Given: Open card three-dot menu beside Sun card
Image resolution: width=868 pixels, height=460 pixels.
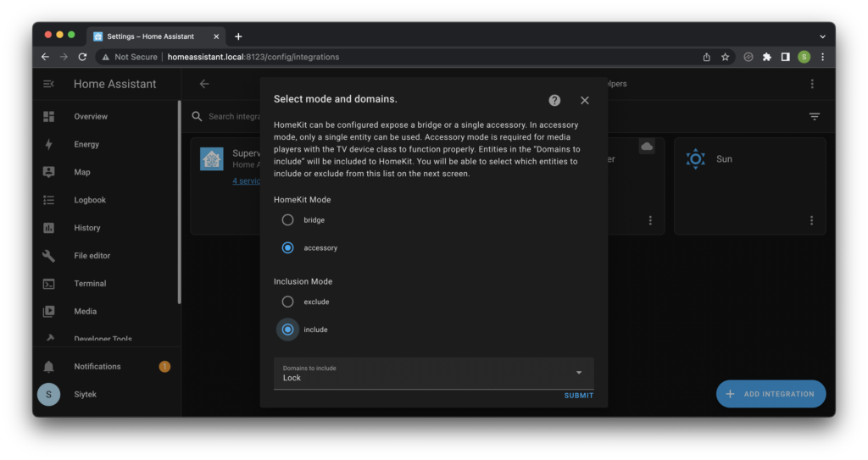Looking at the screenshot, I should (650, 220).
